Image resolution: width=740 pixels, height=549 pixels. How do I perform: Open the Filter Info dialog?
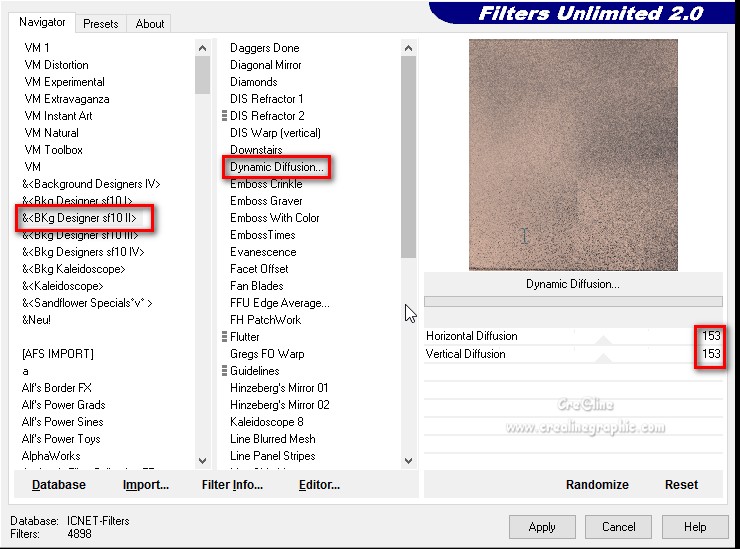[232, 485]
